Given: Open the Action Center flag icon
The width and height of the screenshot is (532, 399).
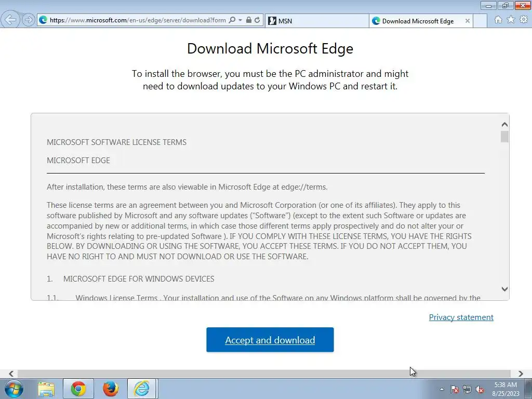Looking at the screenshot, I should click(455, 389).
